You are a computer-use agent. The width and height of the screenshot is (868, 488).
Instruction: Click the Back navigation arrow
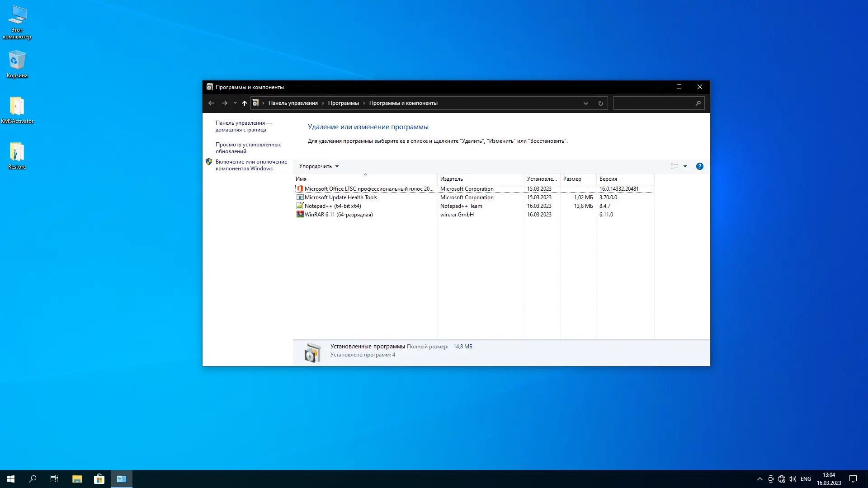click(211, 103)
